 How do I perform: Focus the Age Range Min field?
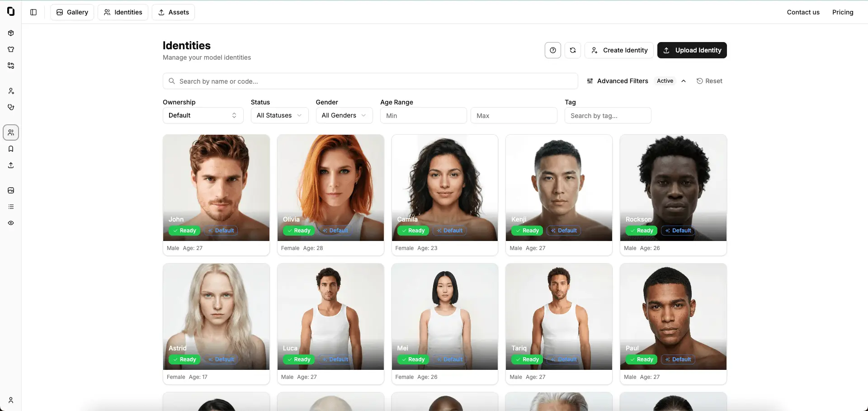[424, 115]
